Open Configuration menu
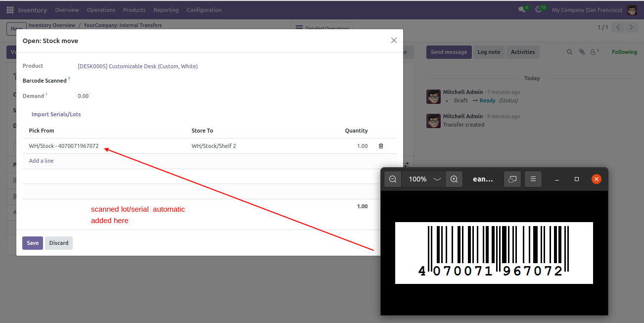Image resolution: width=644 pixels, height=323 pixels. point(204,10)
